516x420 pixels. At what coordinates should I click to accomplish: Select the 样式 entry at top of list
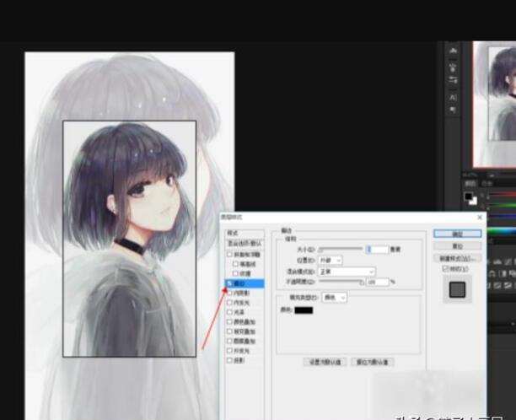pyautogui.click(x=245, y=234)
